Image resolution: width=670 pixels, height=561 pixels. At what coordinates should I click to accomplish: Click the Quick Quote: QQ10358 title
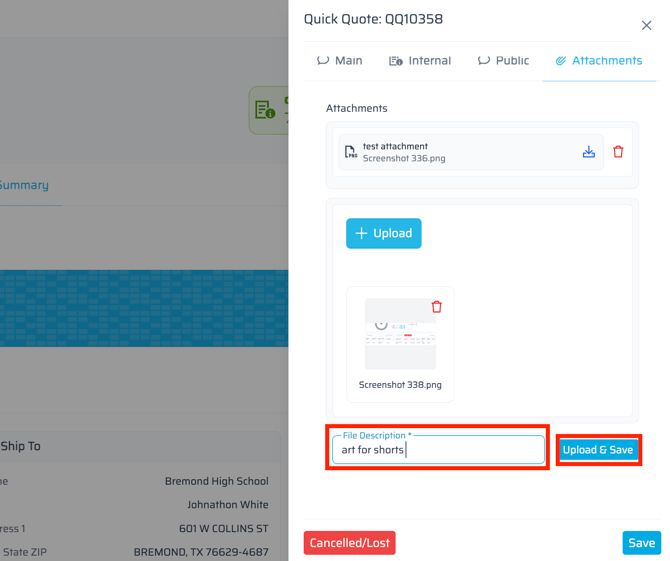pos(373,19)
